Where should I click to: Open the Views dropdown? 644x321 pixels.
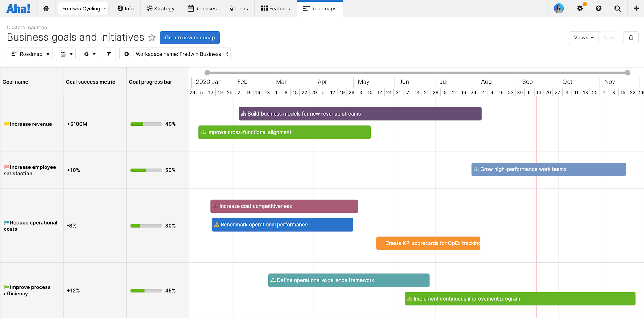(x=584, y=37)
